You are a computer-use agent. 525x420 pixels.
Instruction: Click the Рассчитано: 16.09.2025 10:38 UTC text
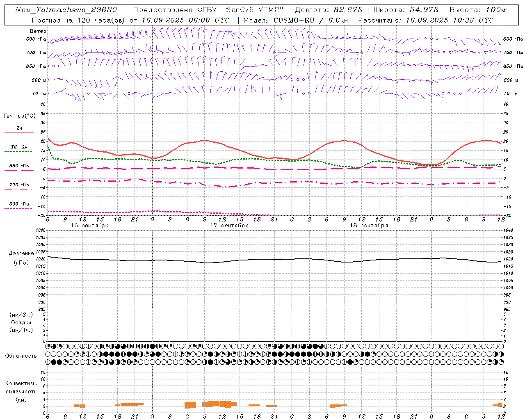click(426, 20)
